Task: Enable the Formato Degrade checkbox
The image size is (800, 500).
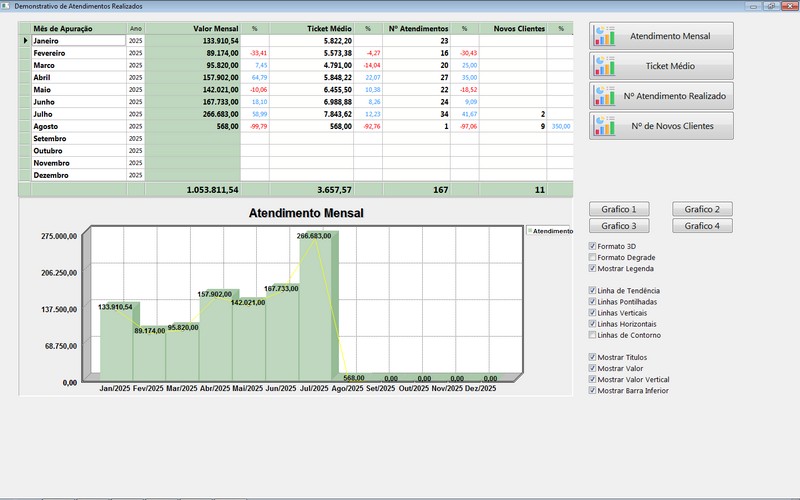Action: [593, 257]
